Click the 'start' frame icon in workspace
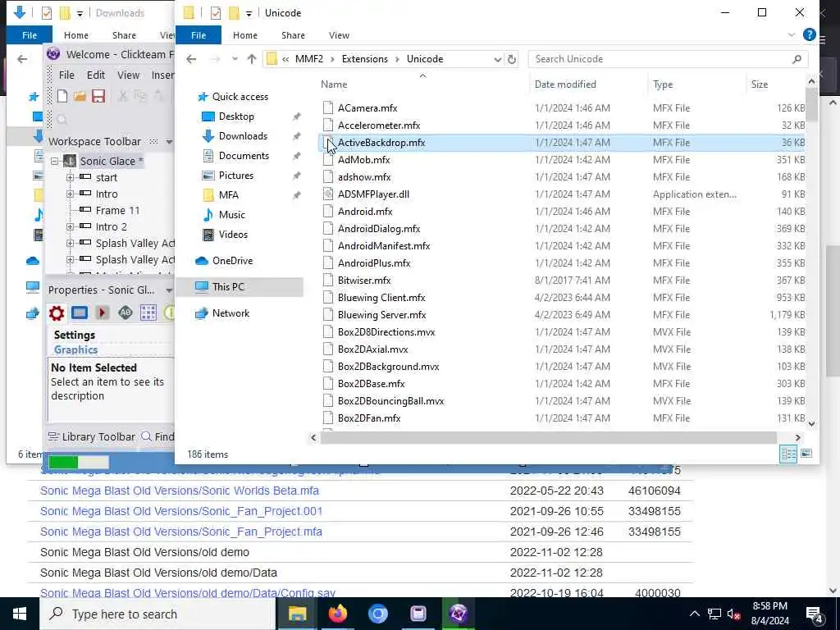This screenshot has height=630, width=840. coord(85,177)
